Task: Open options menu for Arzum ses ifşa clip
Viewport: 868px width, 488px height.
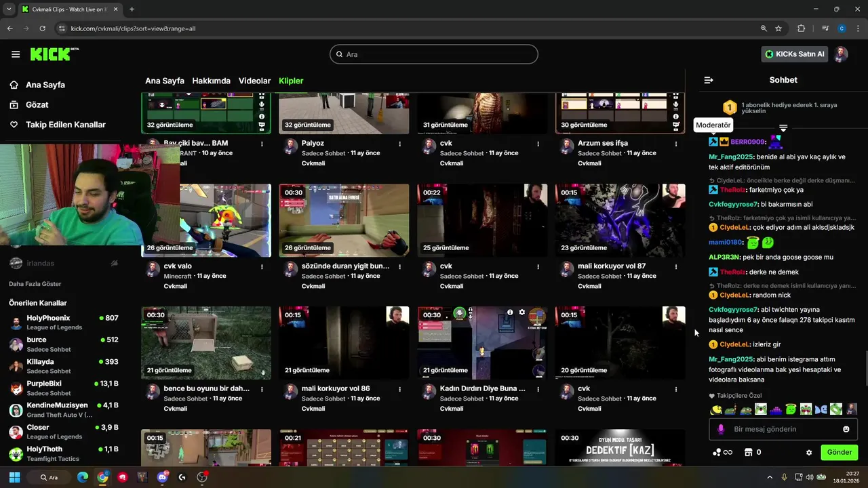Action: 676,144
